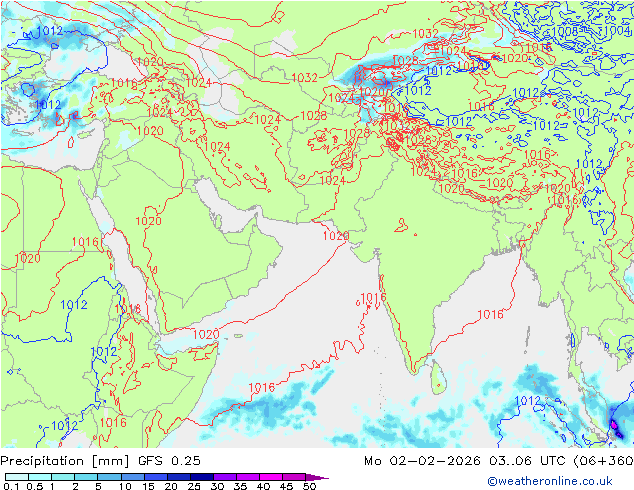Click the legend scale label '10'
This screenshot has height=490, width=634.
[125, 486]
